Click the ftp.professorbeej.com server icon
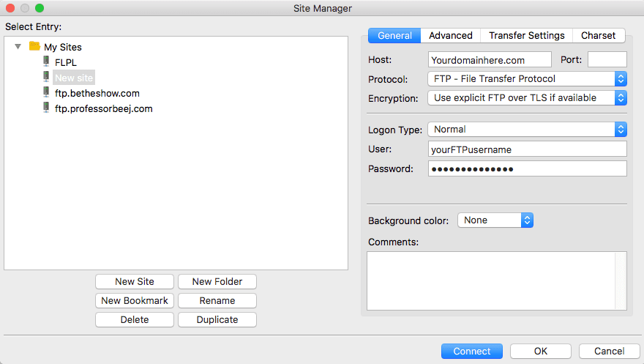The width and height of the screenshot is (644, 364). 47,108
